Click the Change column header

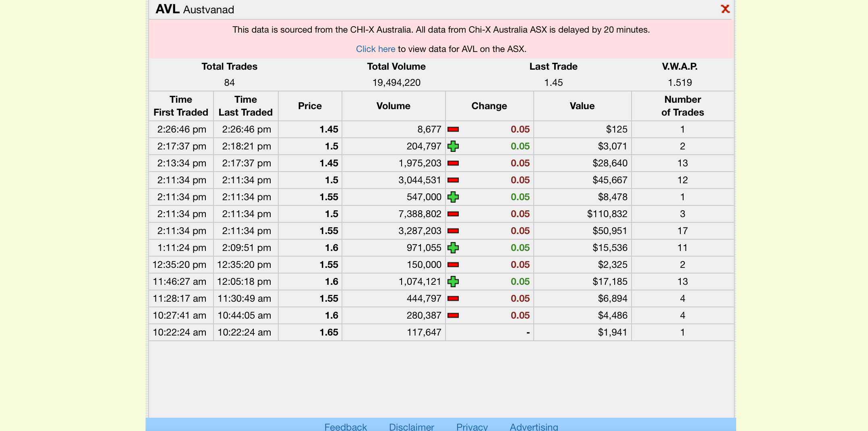coord(489,106)
